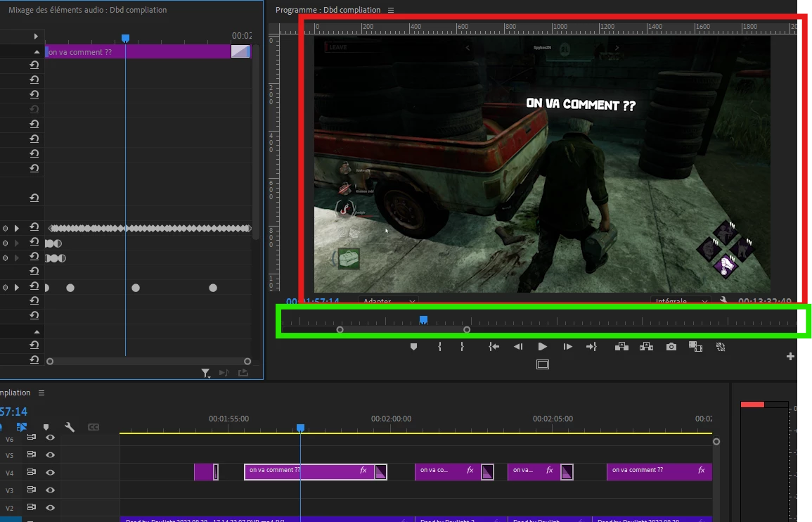812x522 pixels.
Task: Select the 'on va co...' clip on V4
Action: (447, 472)
